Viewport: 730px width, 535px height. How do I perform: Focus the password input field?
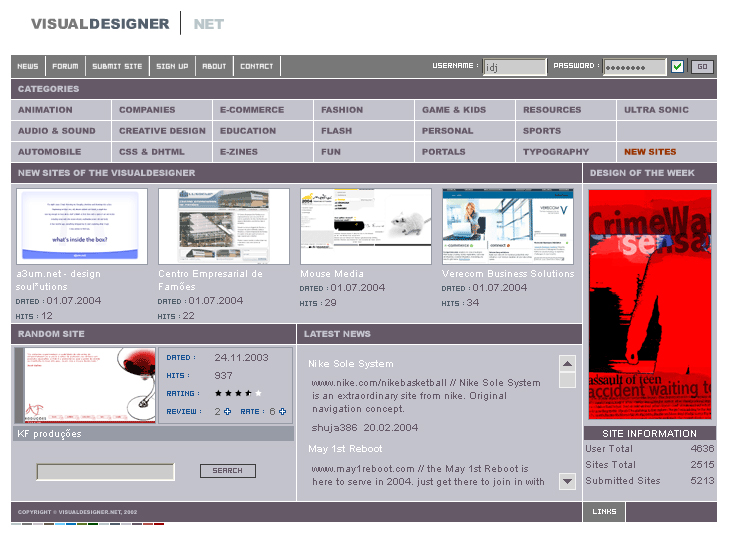(635, 67)
